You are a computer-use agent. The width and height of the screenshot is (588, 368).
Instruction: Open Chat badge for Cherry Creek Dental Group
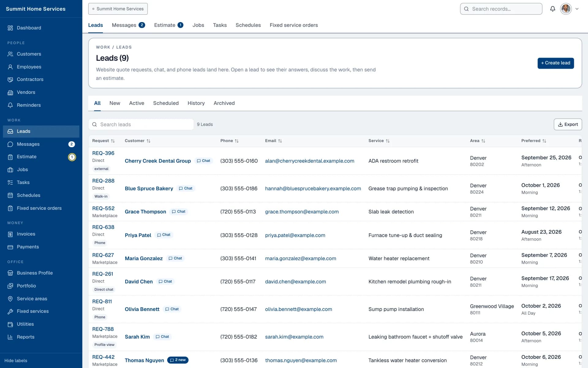point(203,161)
